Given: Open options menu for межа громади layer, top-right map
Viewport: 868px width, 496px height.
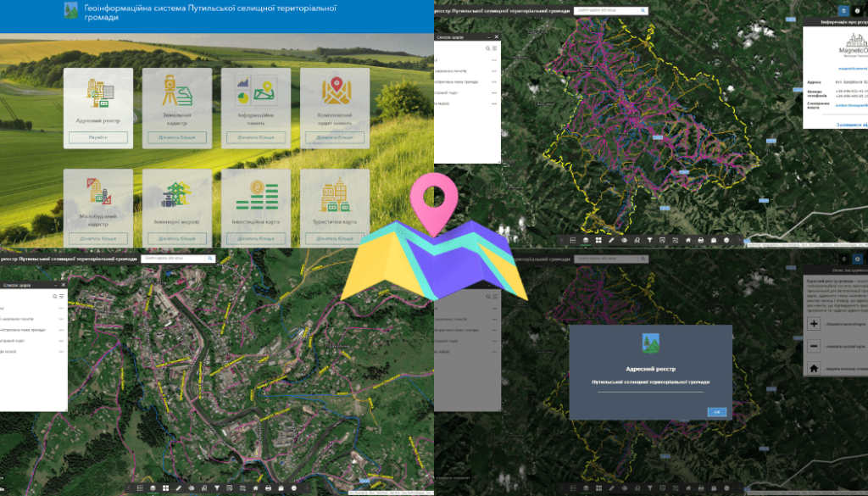Looking at the screenshot, I should coord(494,82).
